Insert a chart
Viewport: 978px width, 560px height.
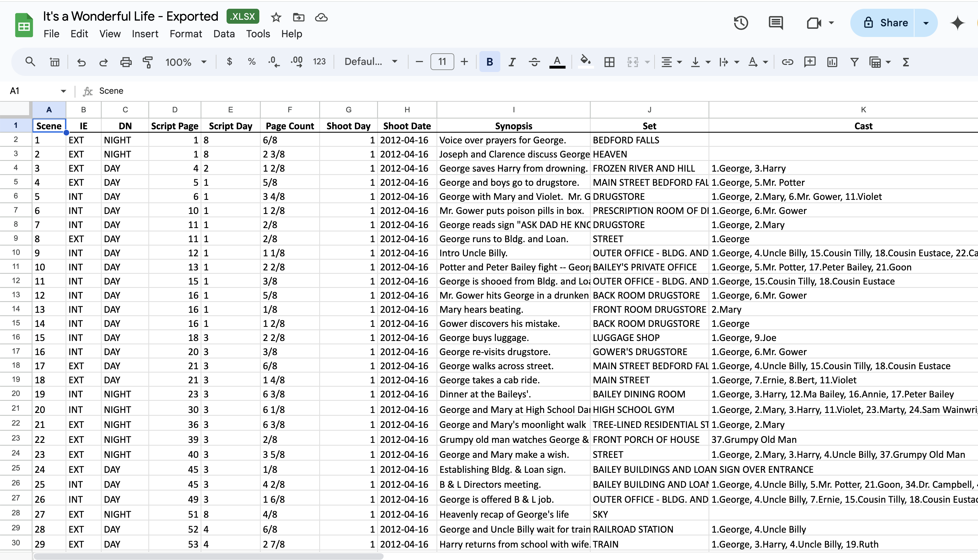pos(832,62)
